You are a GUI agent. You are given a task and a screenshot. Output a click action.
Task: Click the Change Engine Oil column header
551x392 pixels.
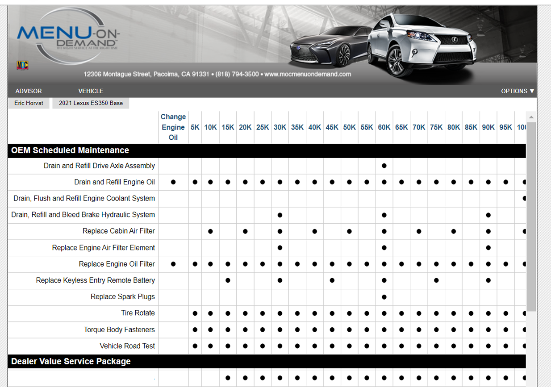tap(173, 127)
